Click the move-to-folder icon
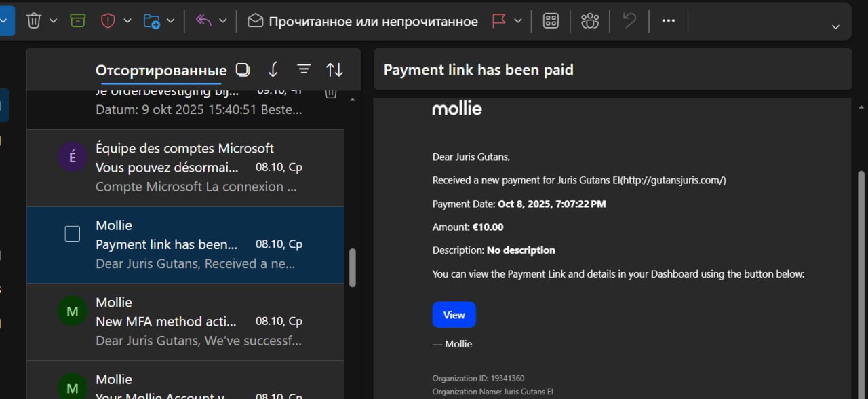 pyautogui.click(x=151, y=21)
